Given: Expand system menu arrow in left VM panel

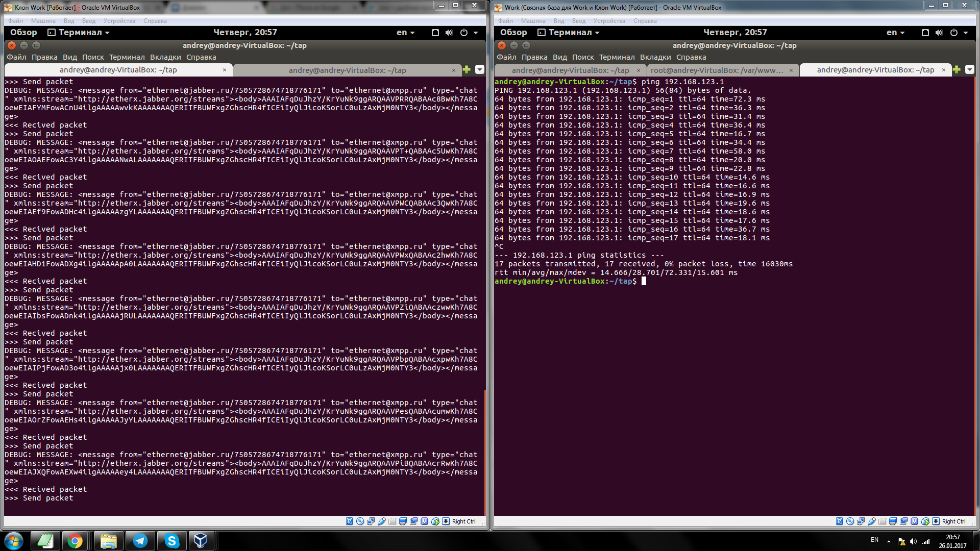Looking at the screenshot, I should click(x=476, y=33).
